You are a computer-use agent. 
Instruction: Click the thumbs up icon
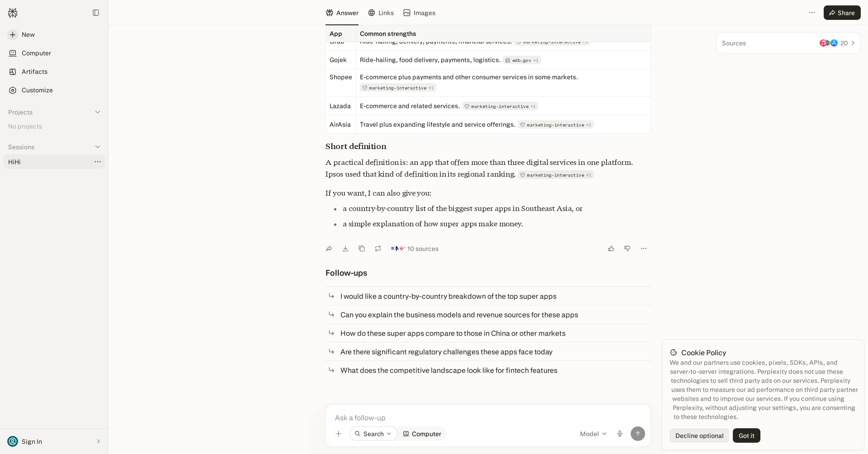tap(611, 248)
